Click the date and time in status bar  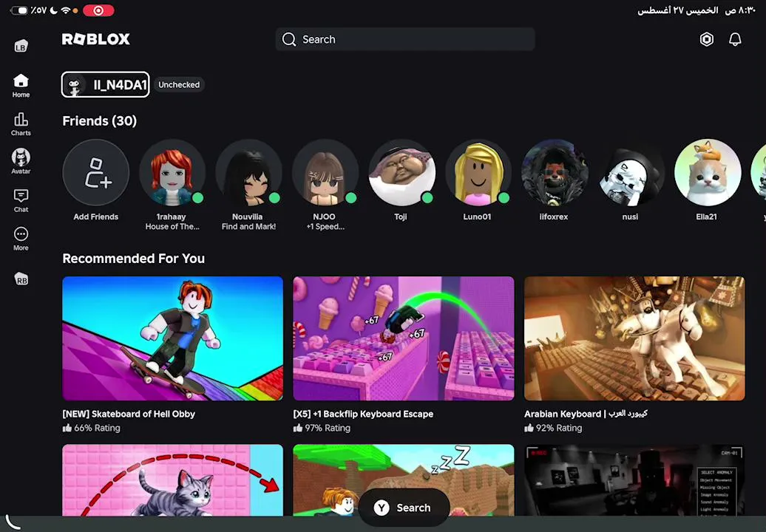(x=696, y=10)
